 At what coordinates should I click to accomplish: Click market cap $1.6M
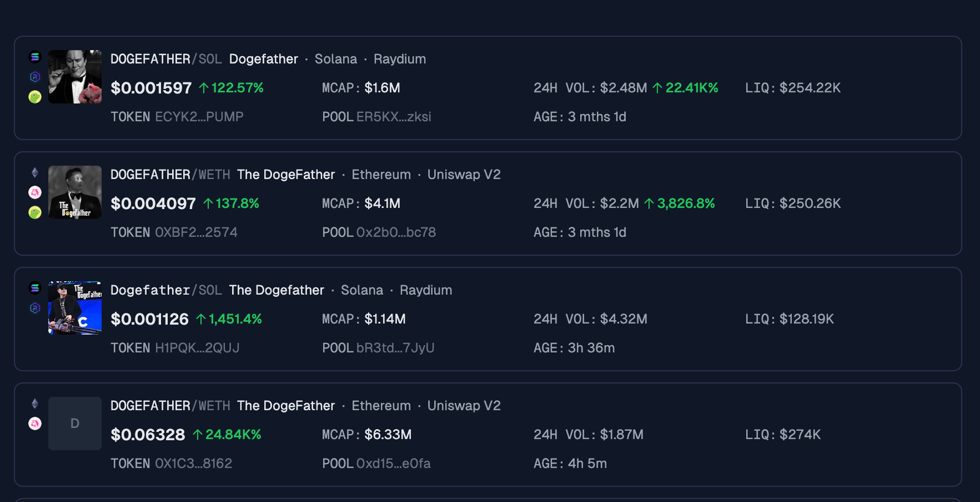pyautogui.click(x=382, y=88)
